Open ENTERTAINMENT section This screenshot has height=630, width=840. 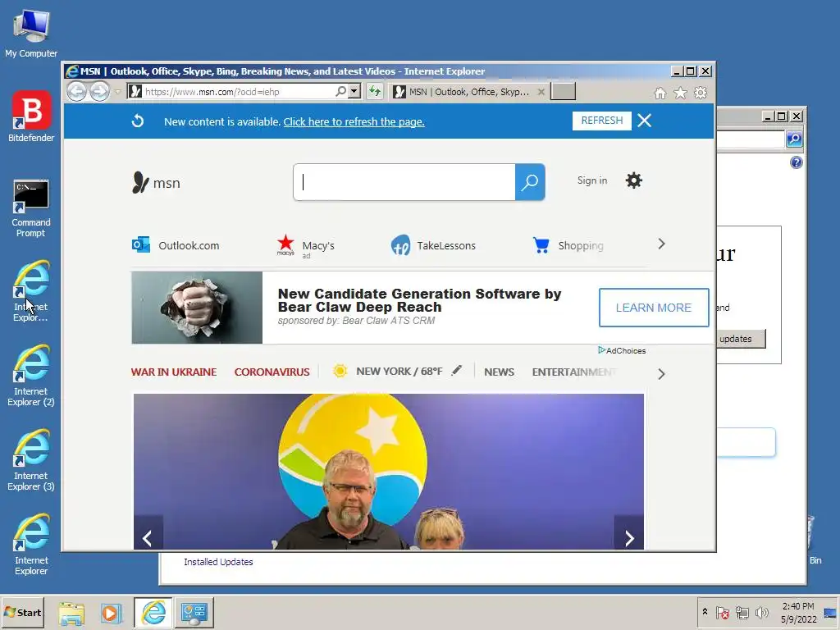click(x=574, y=372)
